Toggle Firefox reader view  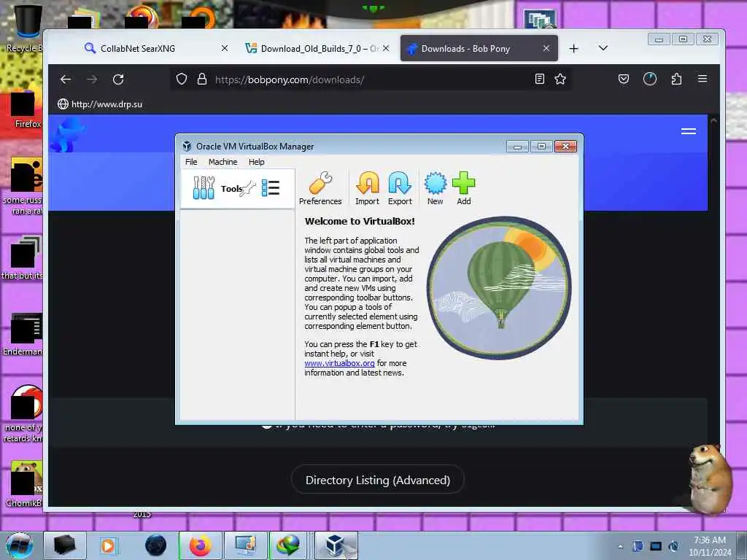[539, 79]
